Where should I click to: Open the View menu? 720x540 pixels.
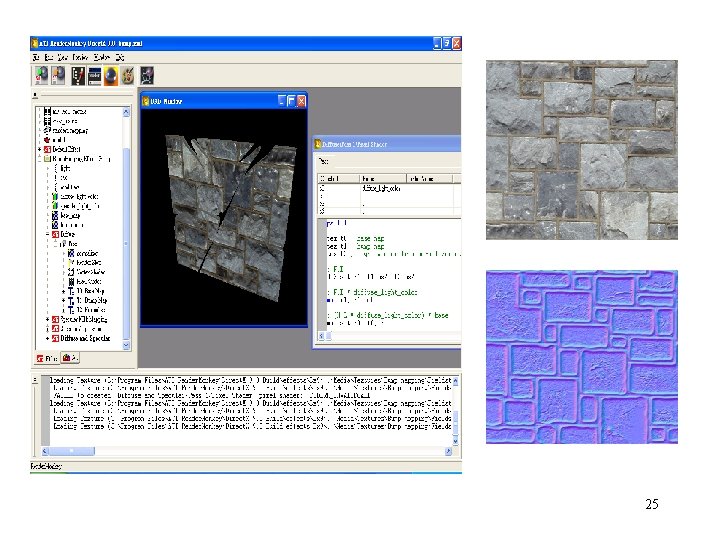[63, 57]
